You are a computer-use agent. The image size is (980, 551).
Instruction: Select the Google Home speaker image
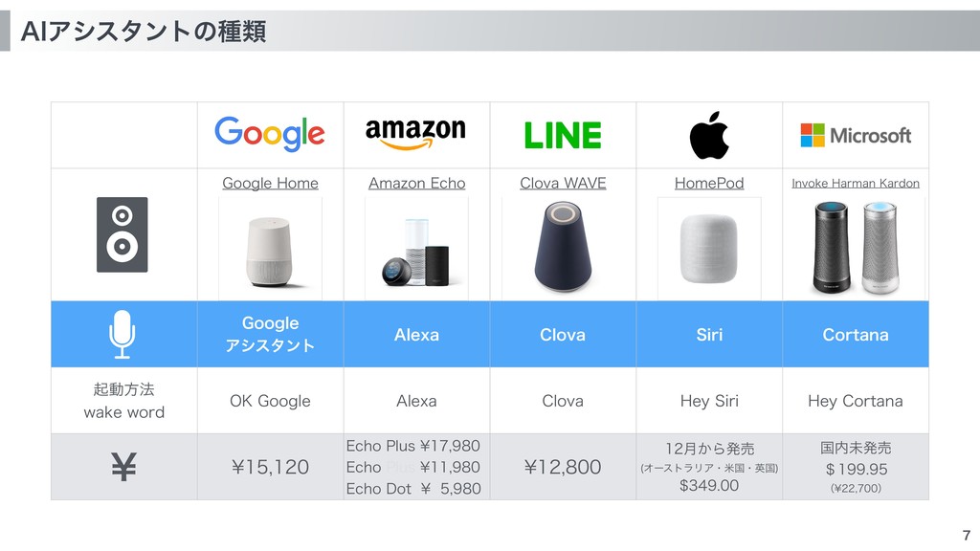coord(271,249)
